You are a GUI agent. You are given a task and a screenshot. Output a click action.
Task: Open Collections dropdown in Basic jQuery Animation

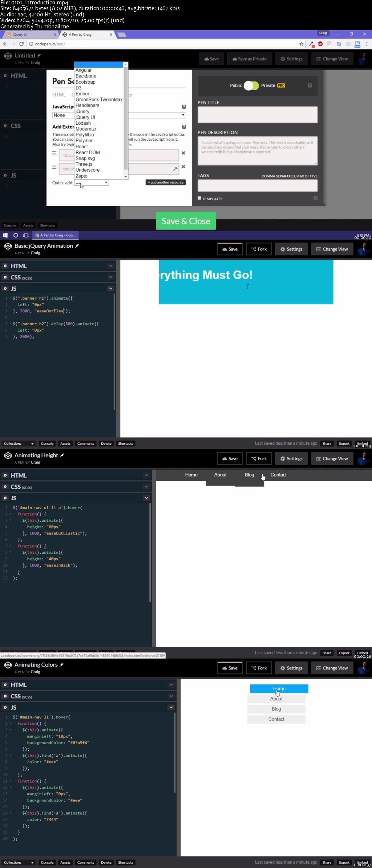point(19,444)
